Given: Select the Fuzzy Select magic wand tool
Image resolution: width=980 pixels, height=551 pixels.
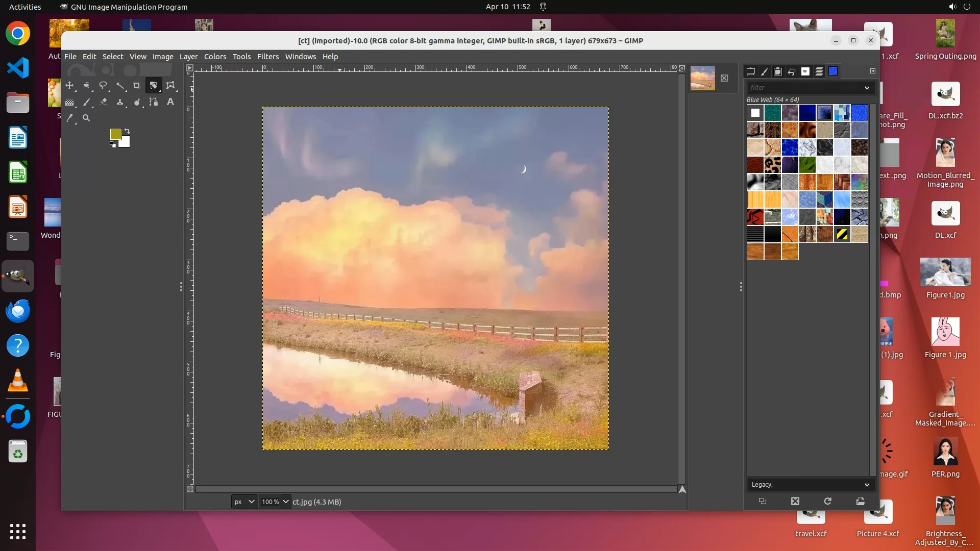Looking at the screenshot, I should [x=120, y=85].
